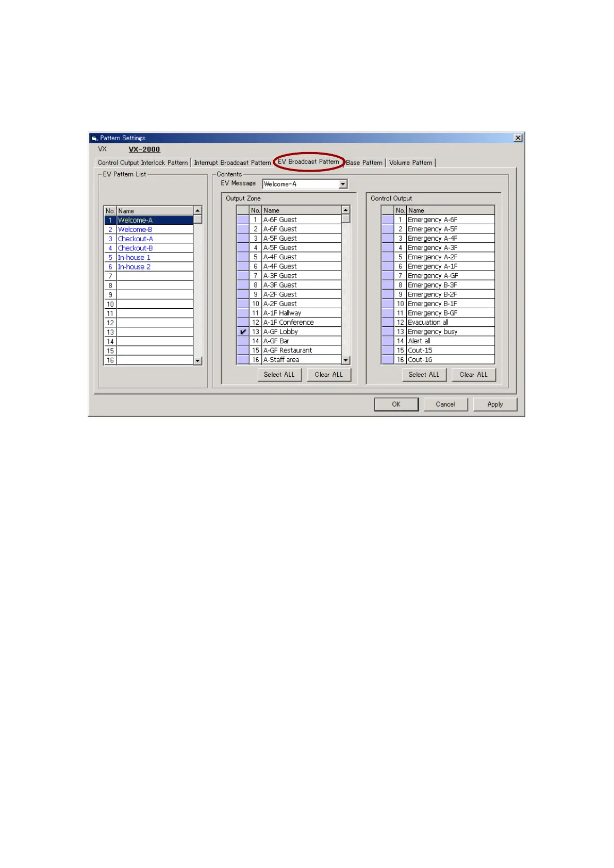Select empty pattern row number 7
Screen dimensions: 614x868
tap(148, 276)
